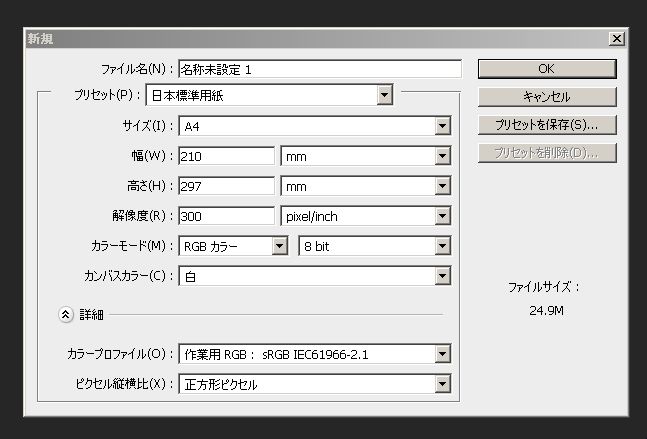Open the カンバスカラー dropdown 白

[x=315, y=276]
